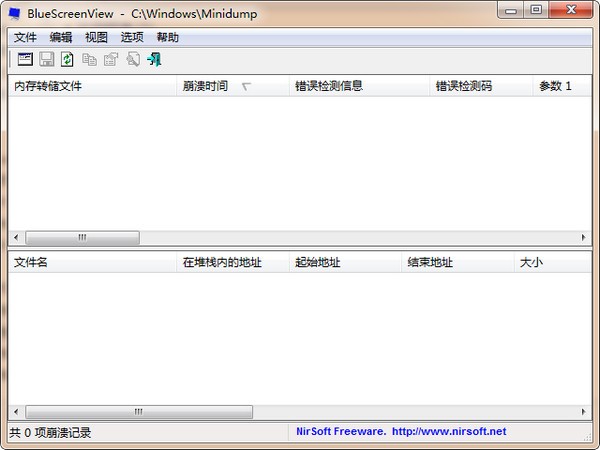Click lower pane scrollbar left arrow
Image resolution: width=600 pixels, height=450 pixels.
[x=16, y=412]
